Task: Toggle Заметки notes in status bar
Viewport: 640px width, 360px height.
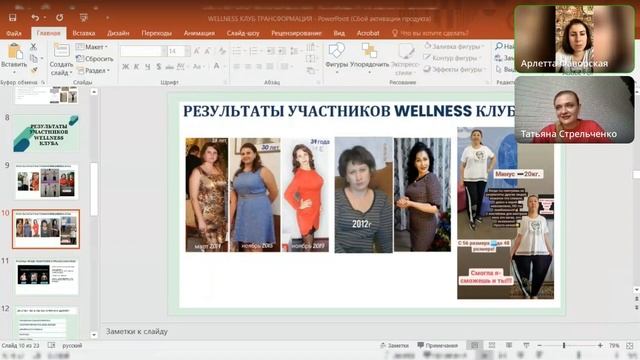Action: click(394, 345)
